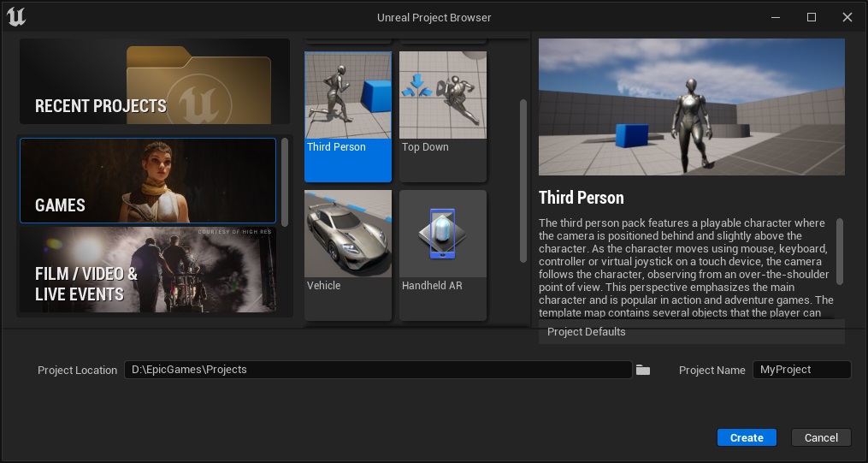The height and width of the screenshot is (463, 868).
Task: Maximize the Unreal Project Browser window
Action: point(812,17)
